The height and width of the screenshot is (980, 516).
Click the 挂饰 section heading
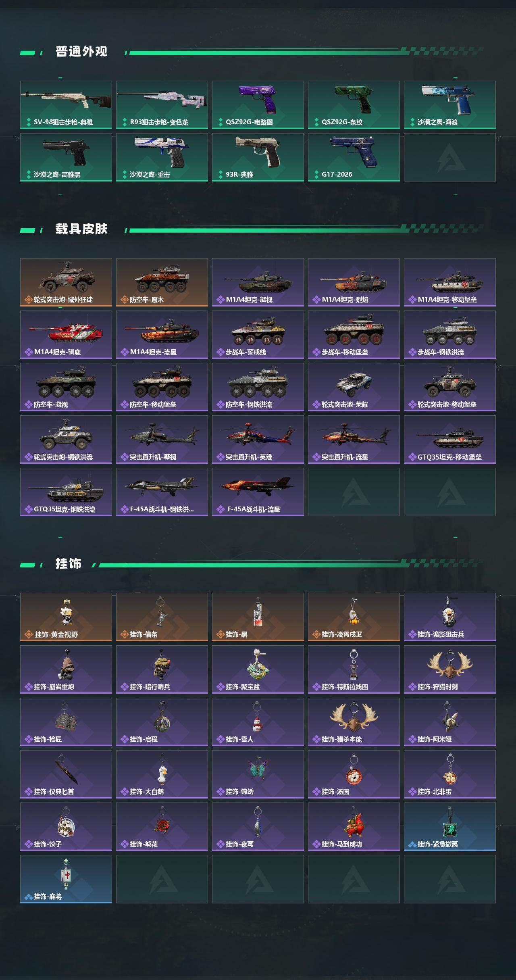tap(69, 564)
